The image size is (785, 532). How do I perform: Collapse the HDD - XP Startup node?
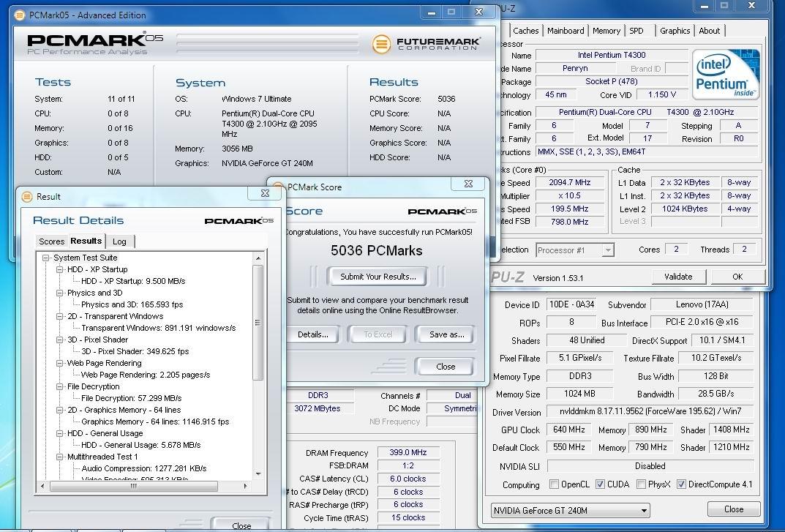[x=59, y=269]
